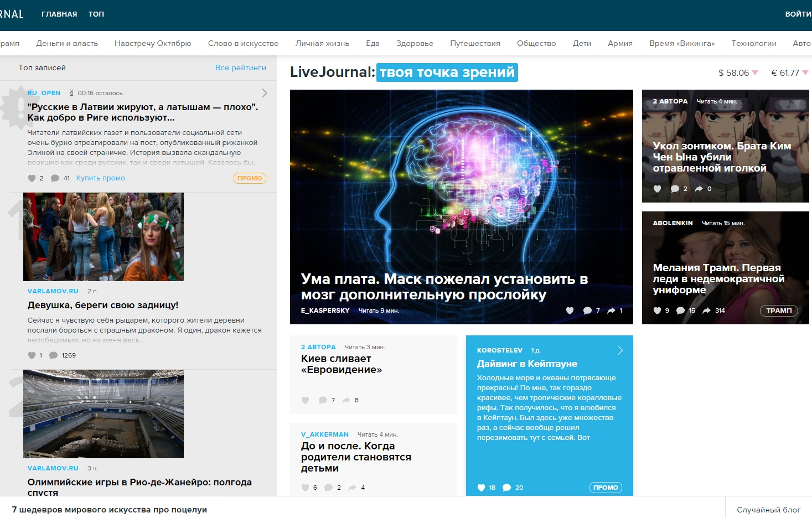This screenshot has height=518, width=812.
Task: Open comments on the Latvia Russians post
Action: tap(55, 178)
